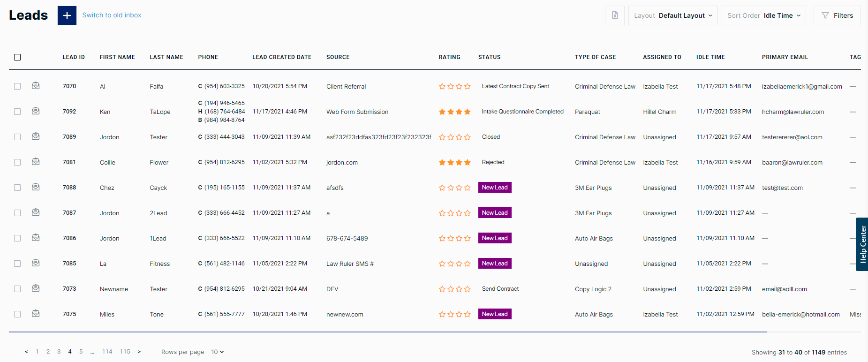Click the star rating for Ken TaLope
This screenshot has width=868, height=362.
pyautogui.click(x=454, y=112)
